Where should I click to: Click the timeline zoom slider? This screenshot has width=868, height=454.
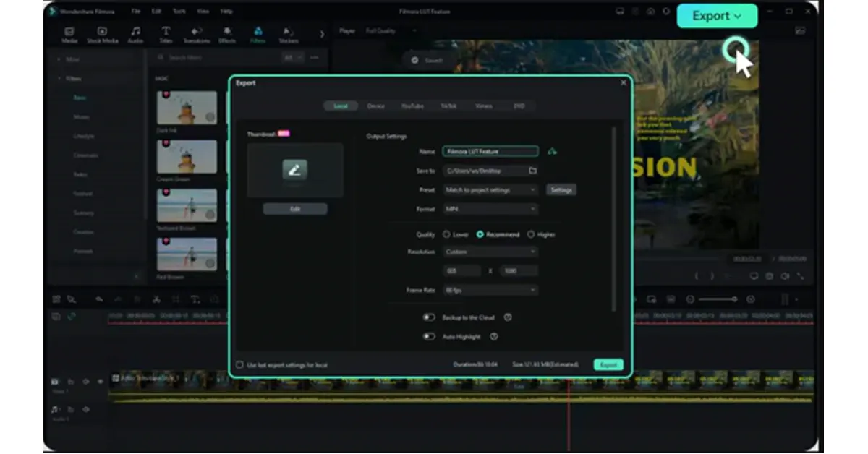(x=717, y=299)
